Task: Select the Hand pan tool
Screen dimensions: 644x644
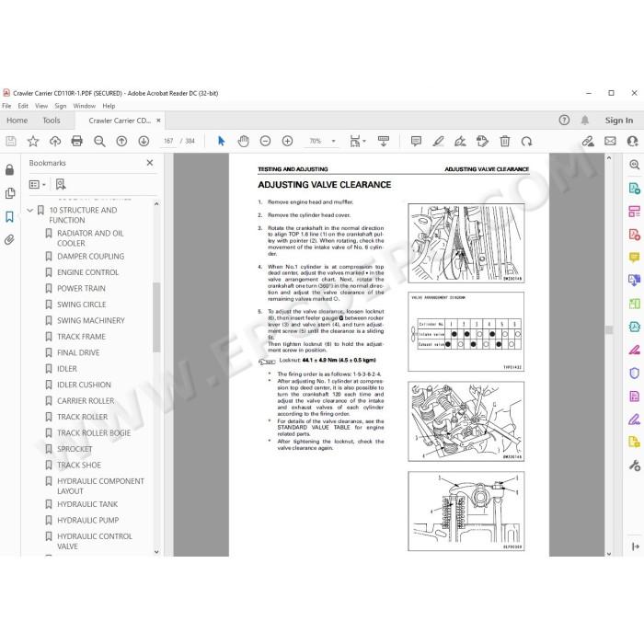Action: coord(243,142)
